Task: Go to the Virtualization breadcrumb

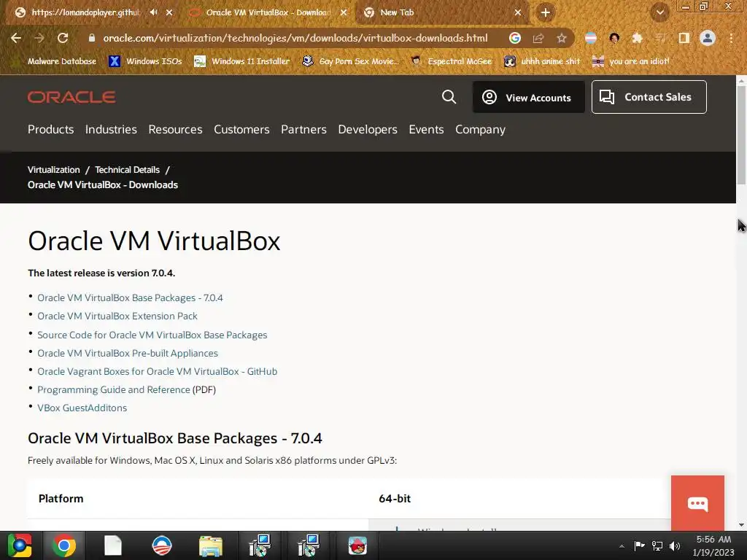Action: [x=54, y=170]
